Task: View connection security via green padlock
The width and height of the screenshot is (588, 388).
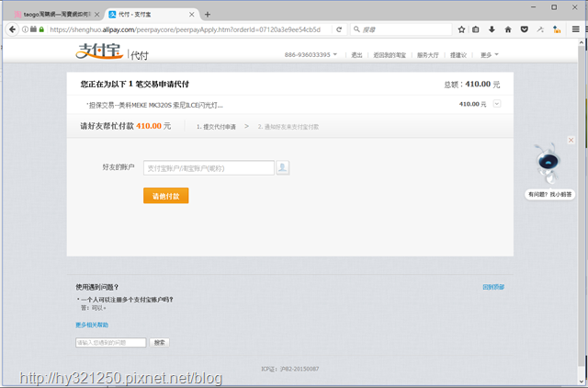Action: pos(41,29)
